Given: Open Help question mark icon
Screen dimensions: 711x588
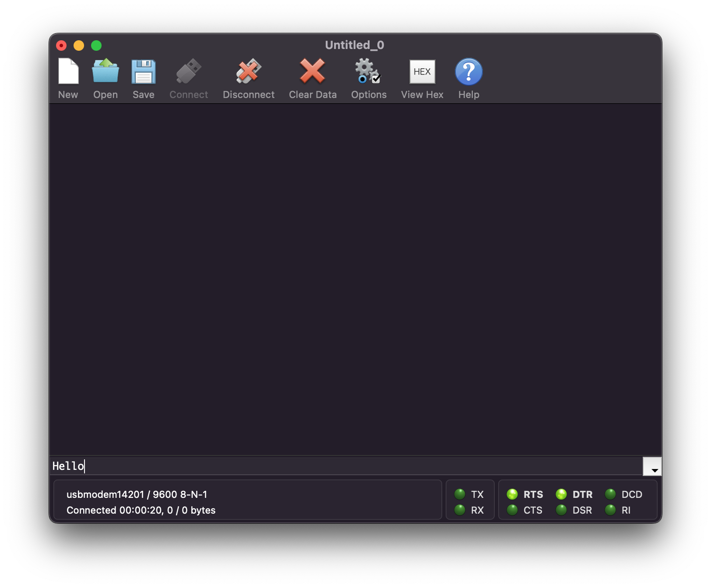Looking at the screenshot, I should click(x=469, y=71).
